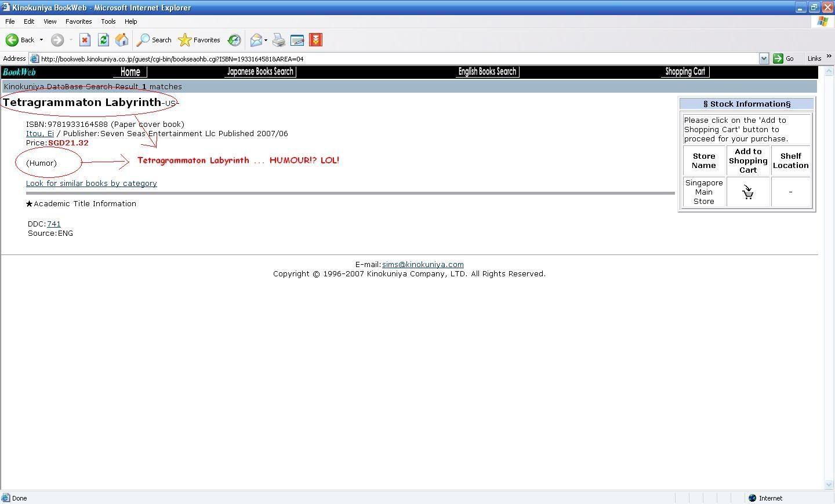
Task: Open the Tools menu
Action: click(x=108, y=21)
